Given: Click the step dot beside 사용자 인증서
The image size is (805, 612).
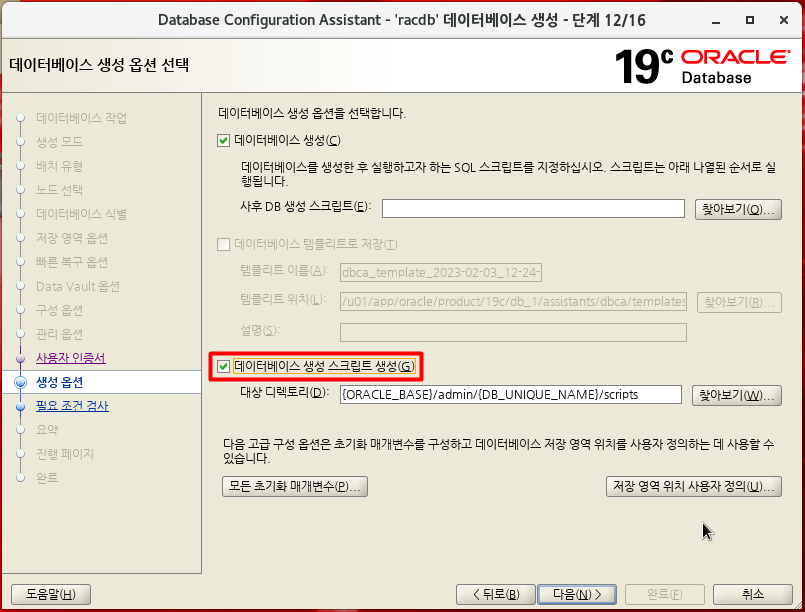Looking at the screenshot, I should pos(21,358).
